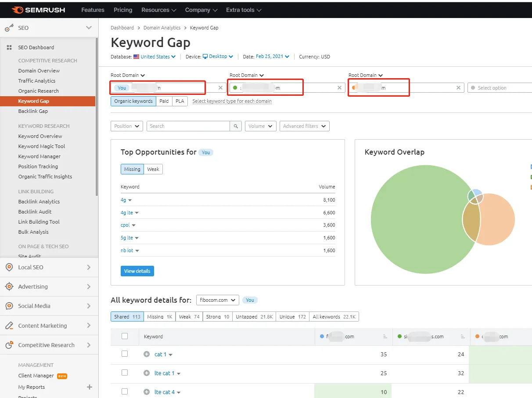The height and width of the screenshot is (398, 532).
Task: Click the Competitive Research pie icon
Action: click(x=9, y=345)
